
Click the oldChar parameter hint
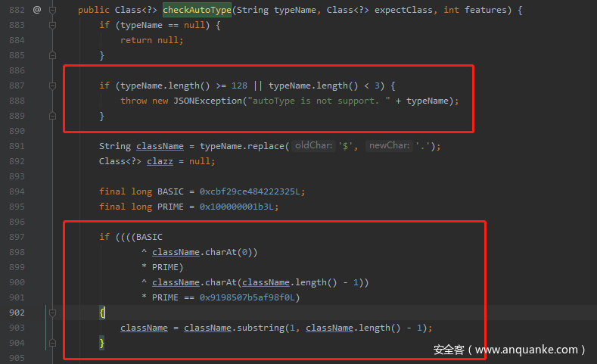pyautogui.click(x=314, y=146)
